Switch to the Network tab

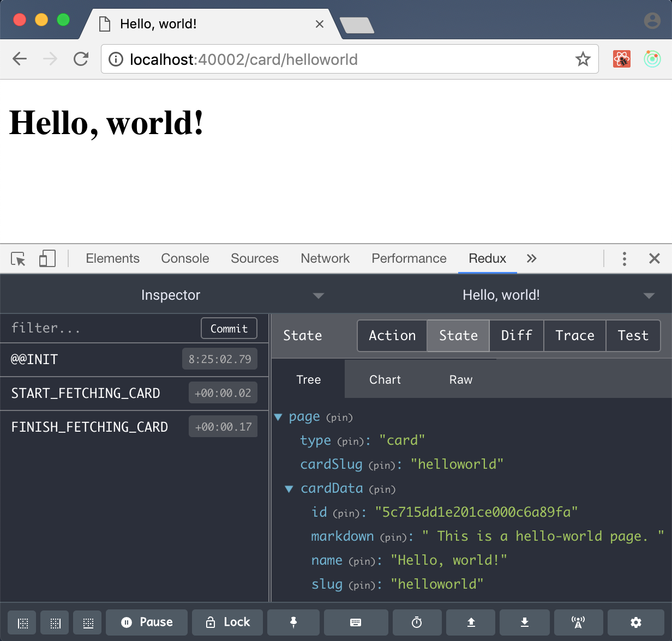325,258
